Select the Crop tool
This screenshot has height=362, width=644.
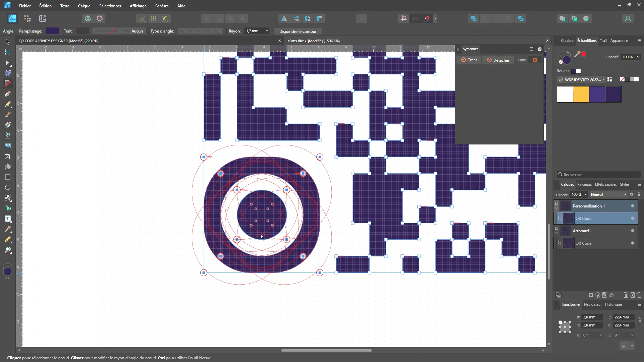(x=8, y=156)
